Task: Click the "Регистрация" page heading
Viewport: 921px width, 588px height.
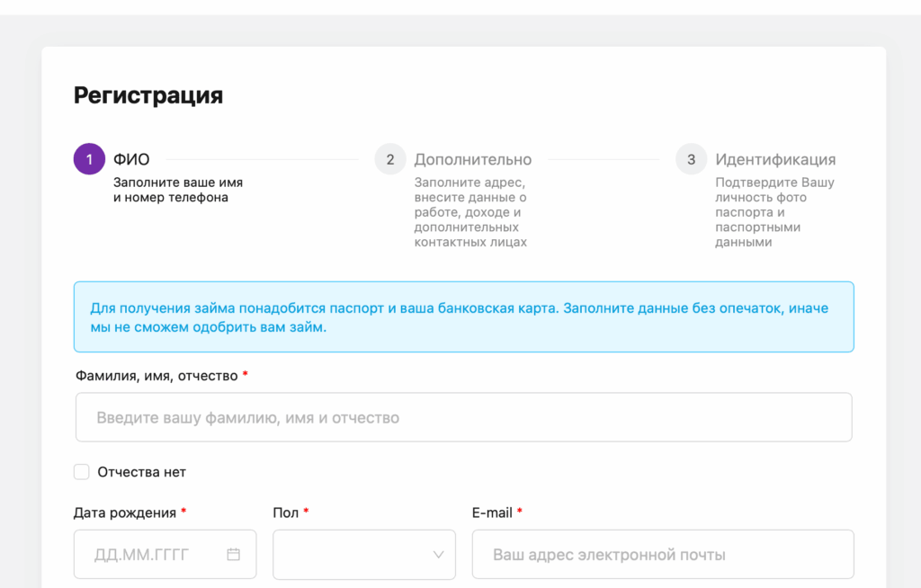Action: click(148, 95)
